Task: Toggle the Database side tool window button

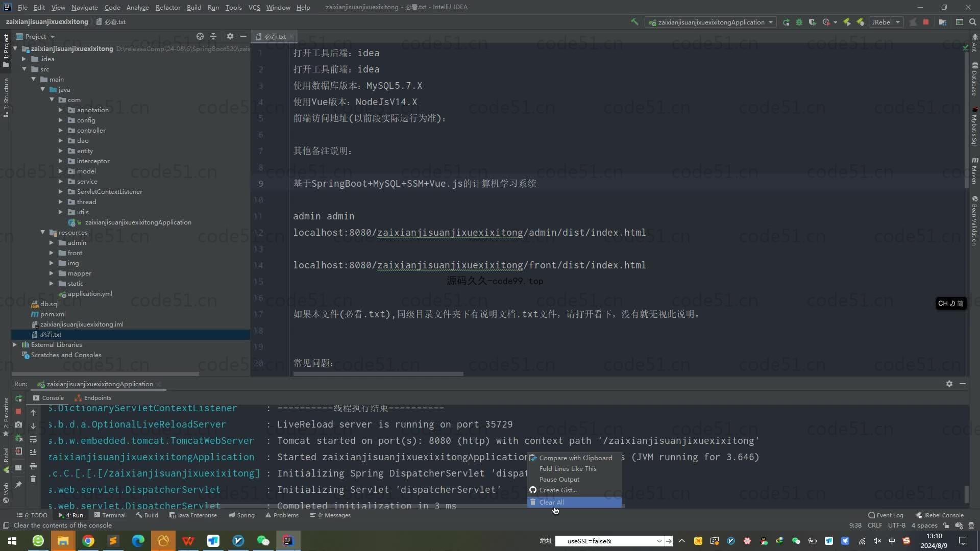Action: pyautogui.click(x=974, y=80)
